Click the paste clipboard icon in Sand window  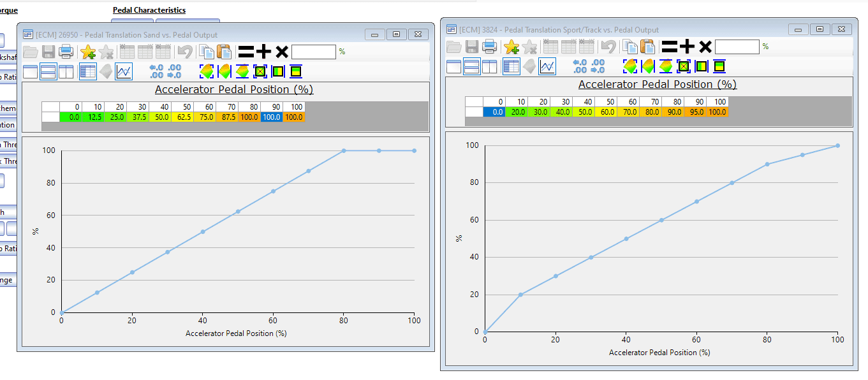224,52
